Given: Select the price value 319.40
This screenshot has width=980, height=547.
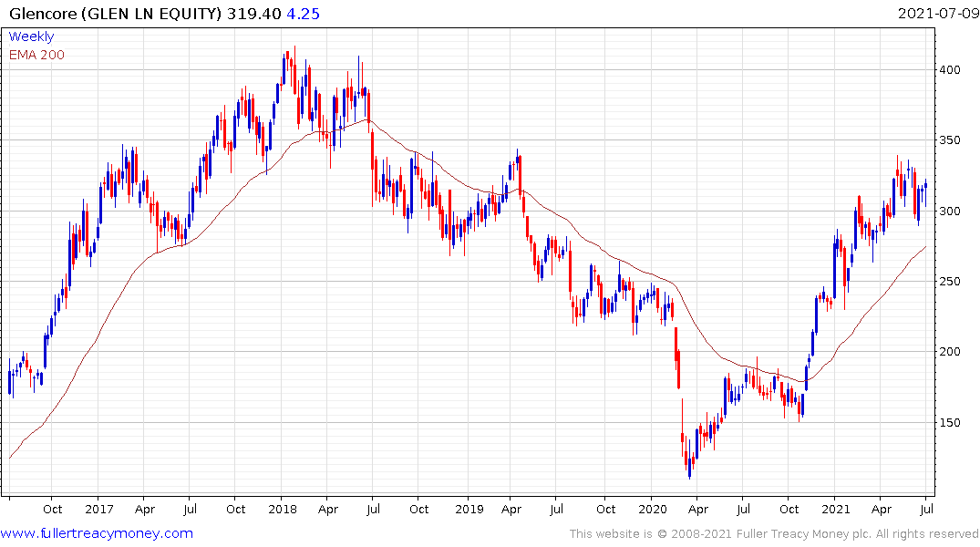Looking at the screenshot, I should [x=253, y=14].
